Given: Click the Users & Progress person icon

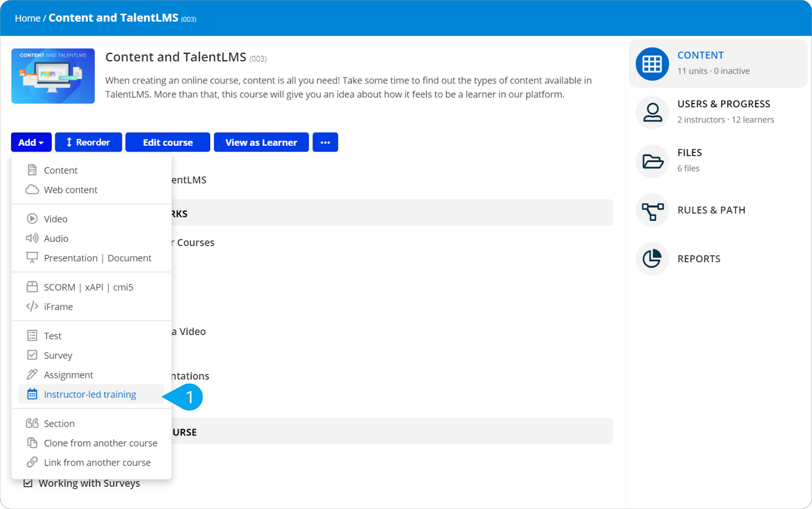Looking at the screenshot, I should (652, 112).
